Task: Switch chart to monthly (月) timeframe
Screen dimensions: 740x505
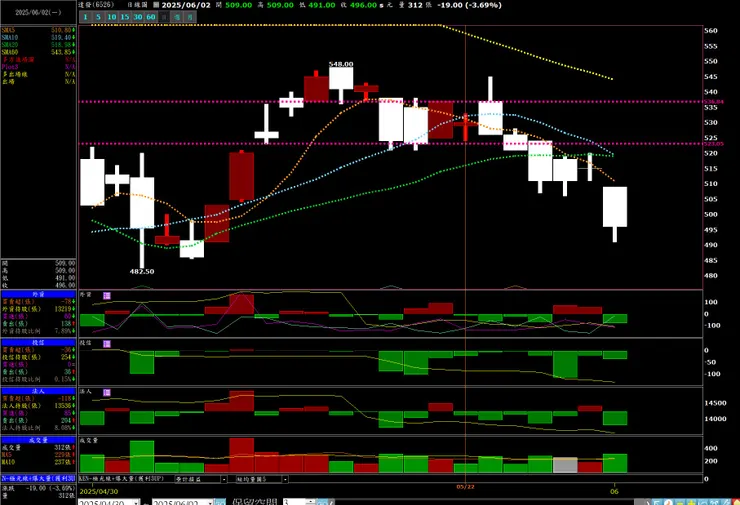Action: [190, 17]
